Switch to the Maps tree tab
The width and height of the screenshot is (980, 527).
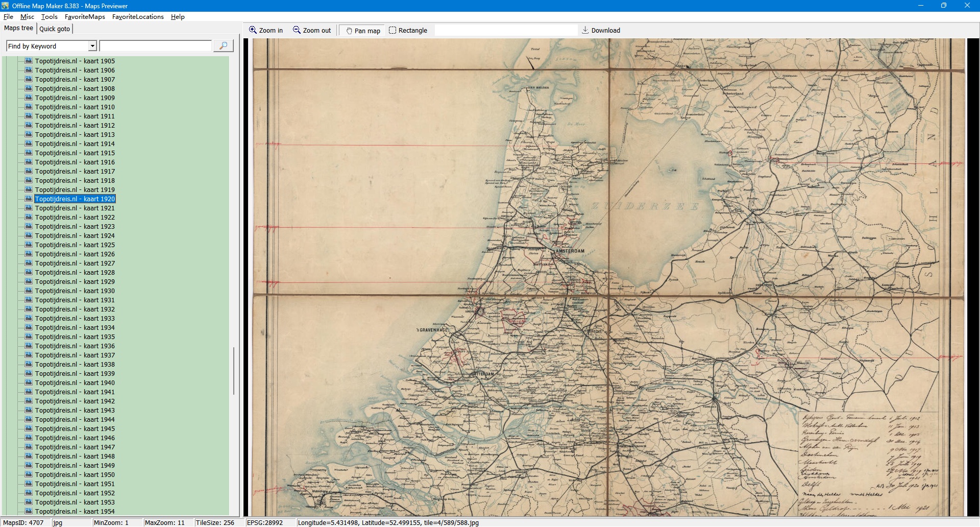(x=18, y=28)
